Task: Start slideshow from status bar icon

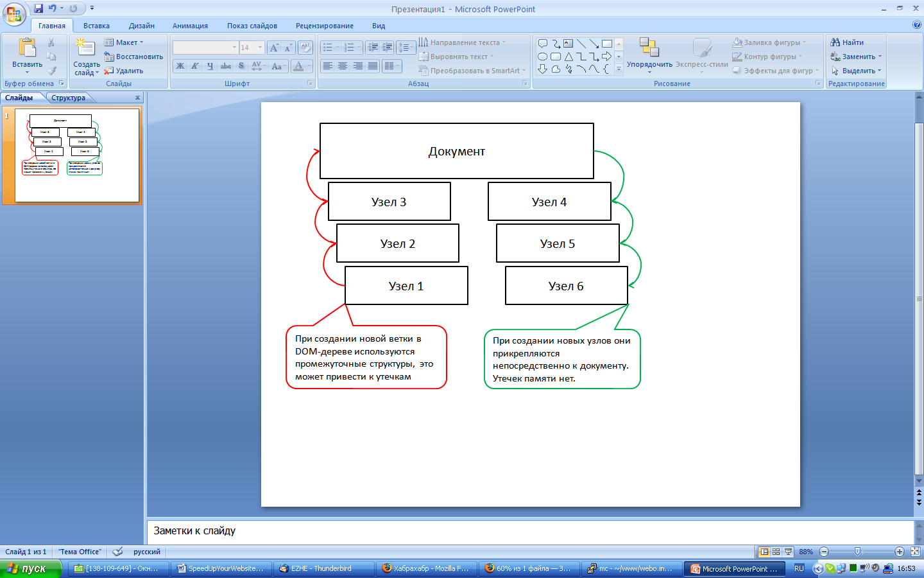Action: click(x=788, y=552)
